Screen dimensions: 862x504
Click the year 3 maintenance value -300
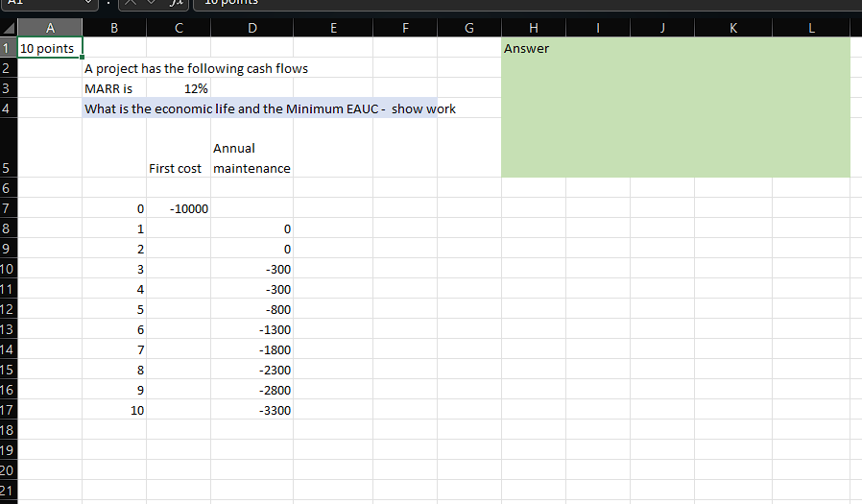click(252, 269)
